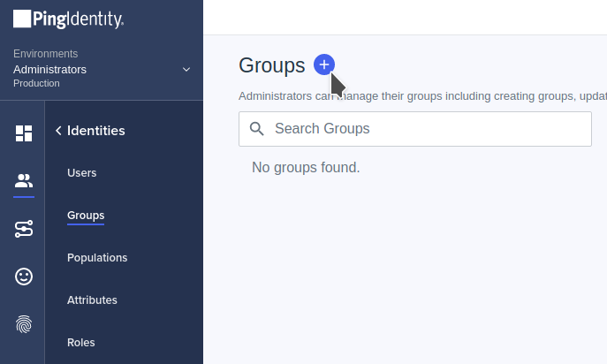Image resolution: width=607 pixels, height=364 pixels.
Task: Focus the Search Groups input field
Action: [415, 129]
